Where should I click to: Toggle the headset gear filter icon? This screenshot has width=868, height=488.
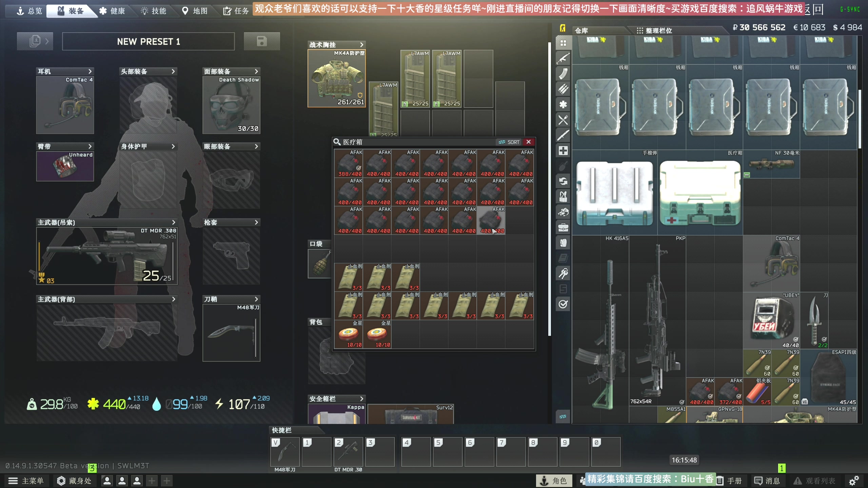point(563,212)
